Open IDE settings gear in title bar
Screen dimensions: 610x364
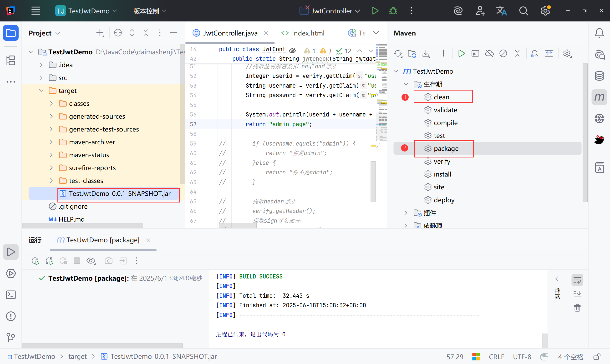point(545,11)
